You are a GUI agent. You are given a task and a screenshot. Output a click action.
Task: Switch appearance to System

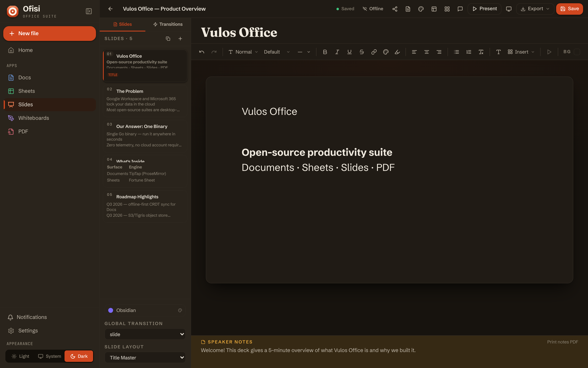pyautogui.click(x=50, y=356)
